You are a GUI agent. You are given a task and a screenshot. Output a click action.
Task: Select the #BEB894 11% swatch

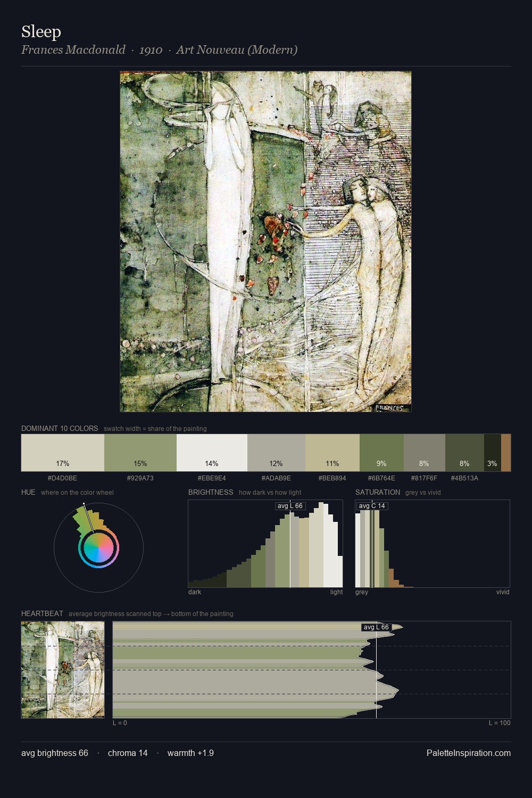point(332,453)
